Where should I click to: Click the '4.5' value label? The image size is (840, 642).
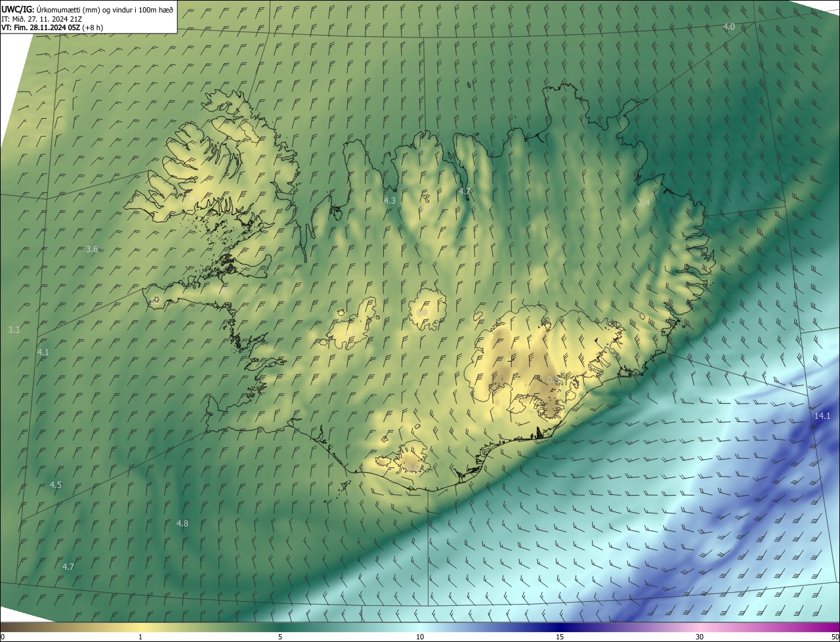[x=56, y=485]
